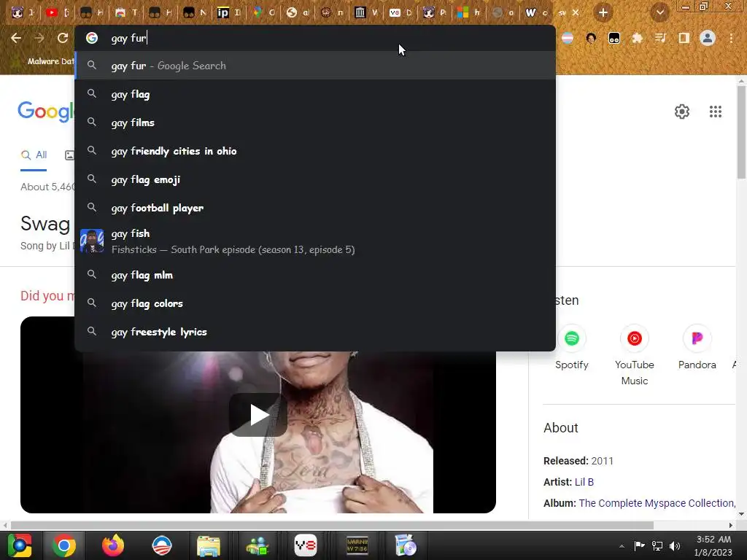Click the 'Released: 2011' text

578,461
